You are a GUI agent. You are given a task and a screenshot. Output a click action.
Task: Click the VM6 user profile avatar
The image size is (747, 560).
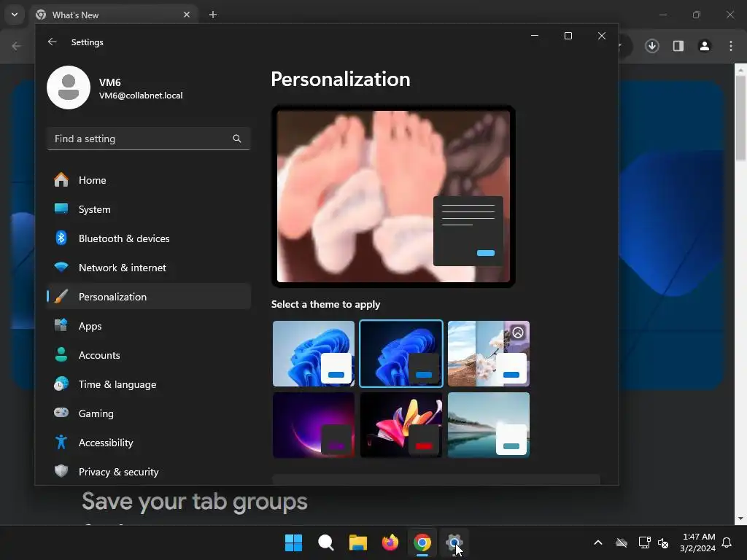[x=69, y=87]
